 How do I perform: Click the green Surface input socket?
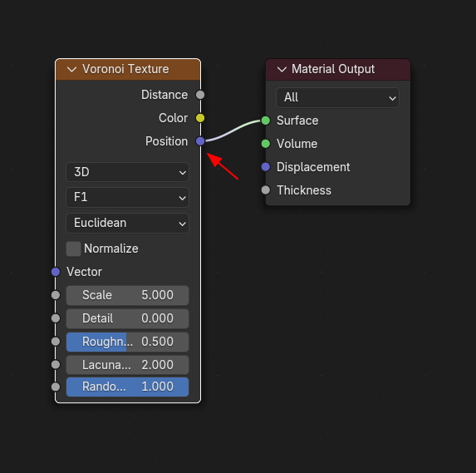(266, 121)
